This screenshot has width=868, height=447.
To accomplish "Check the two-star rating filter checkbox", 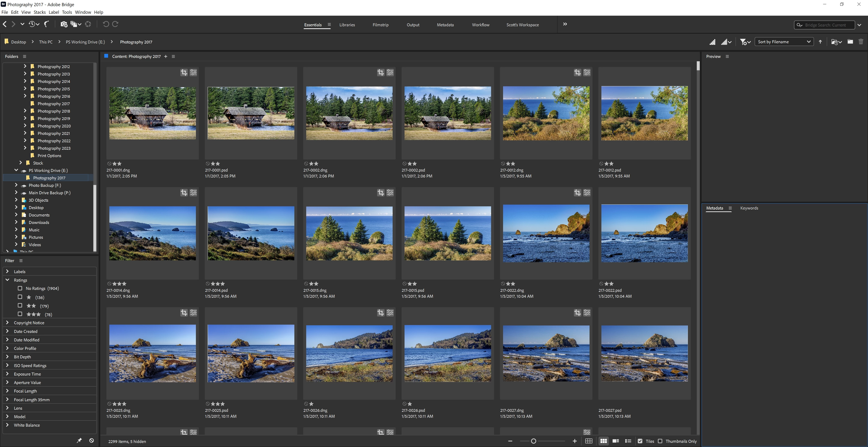I will [x=20, y=305].
